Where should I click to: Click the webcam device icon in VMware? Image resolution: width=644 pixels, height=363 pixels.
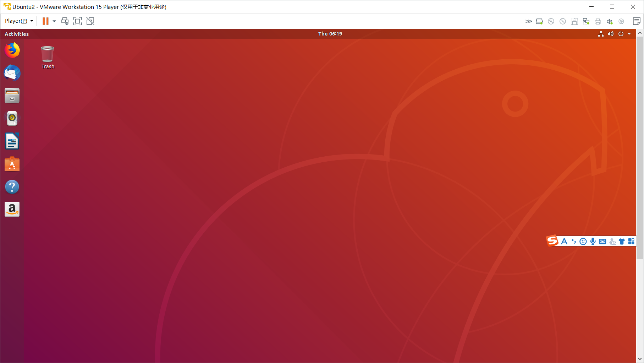(621, 21)
